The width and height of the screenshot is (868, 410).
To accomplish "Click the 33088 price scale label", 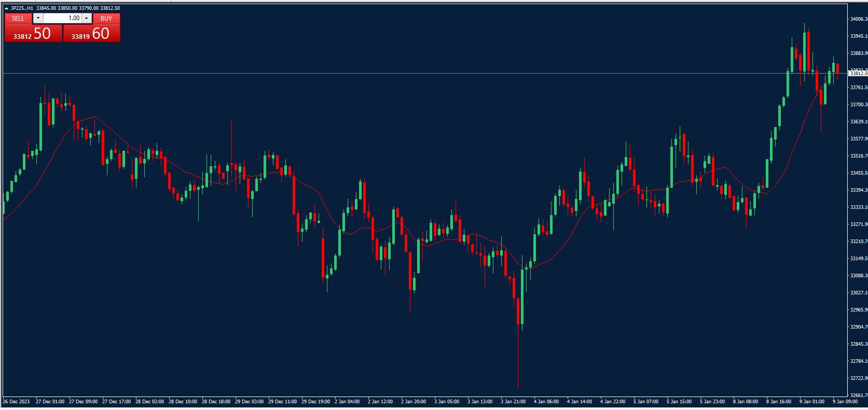I will click(x=859, y=276).
